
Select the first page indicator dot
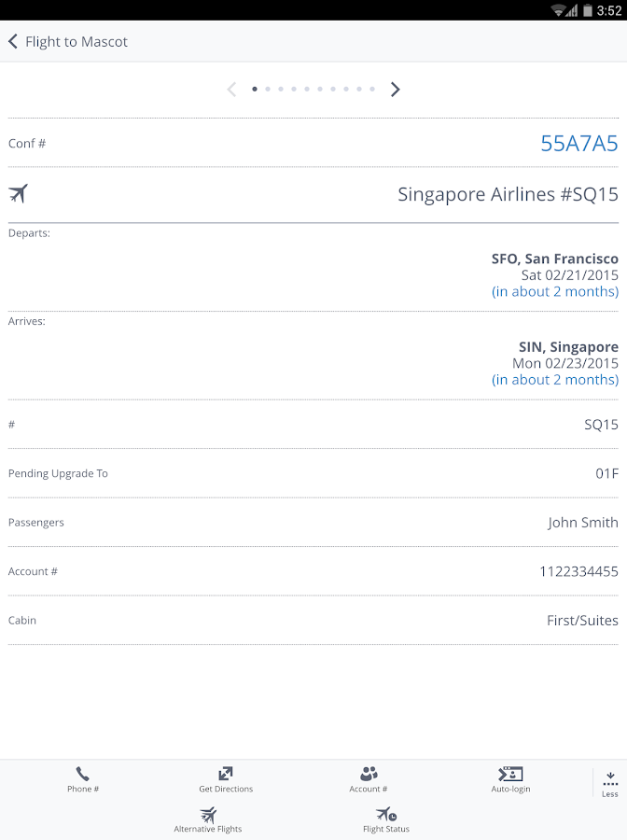255,90
